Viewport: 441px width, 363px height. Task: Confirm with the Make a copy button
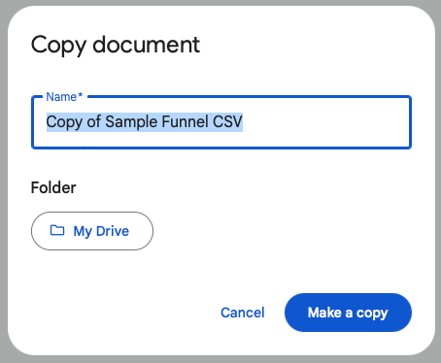(348, 313)
